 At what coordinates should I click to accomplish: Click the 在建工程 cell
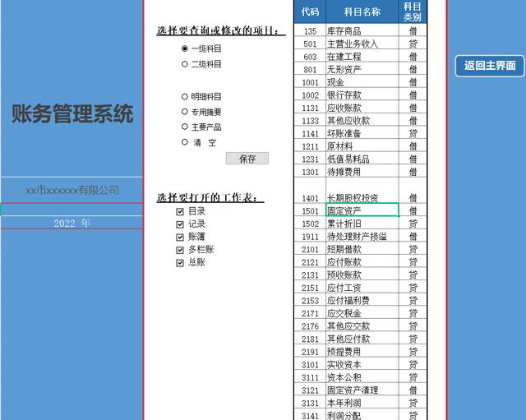coord(362,57)
